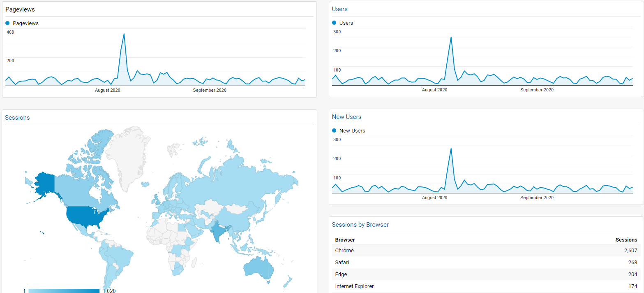Open the Users widget title link
This screenshot has height=293, width=644.
339,9
